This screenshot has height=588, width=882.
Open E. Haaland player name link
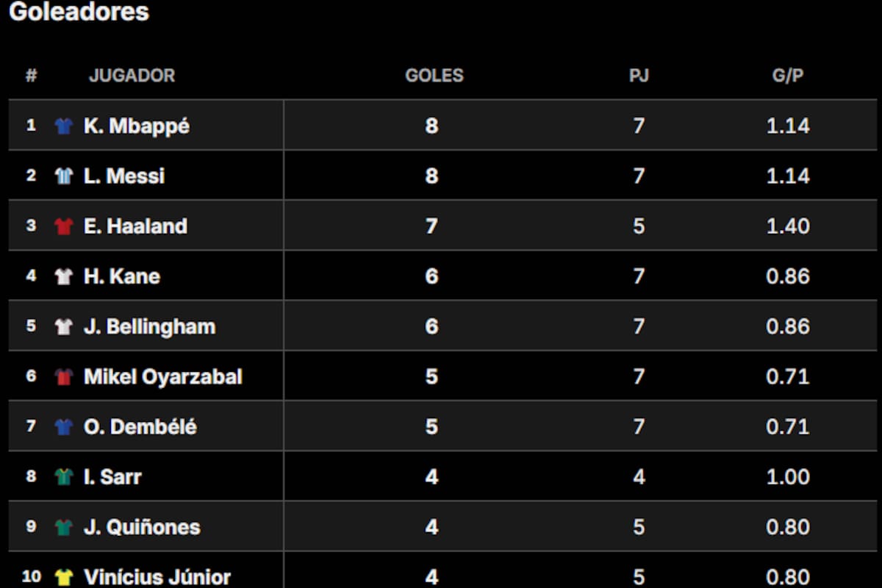(x=136, y=226)
